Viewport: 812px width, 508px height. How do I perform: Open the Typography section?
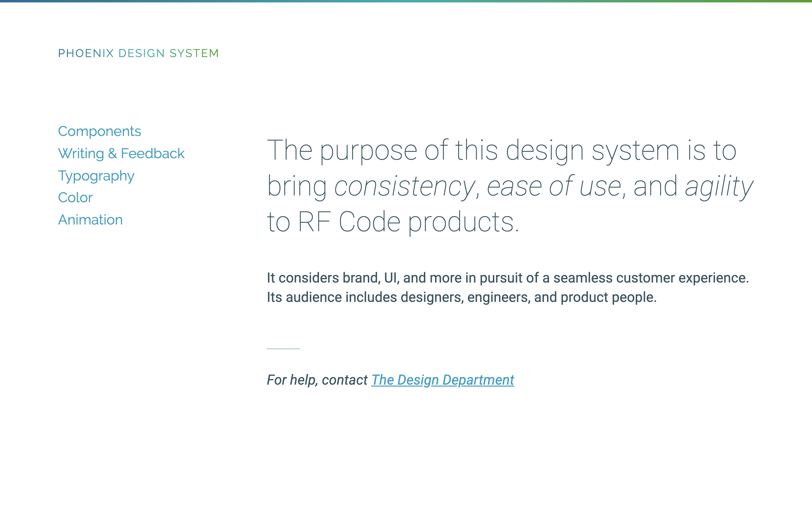(x=96, y=176)
